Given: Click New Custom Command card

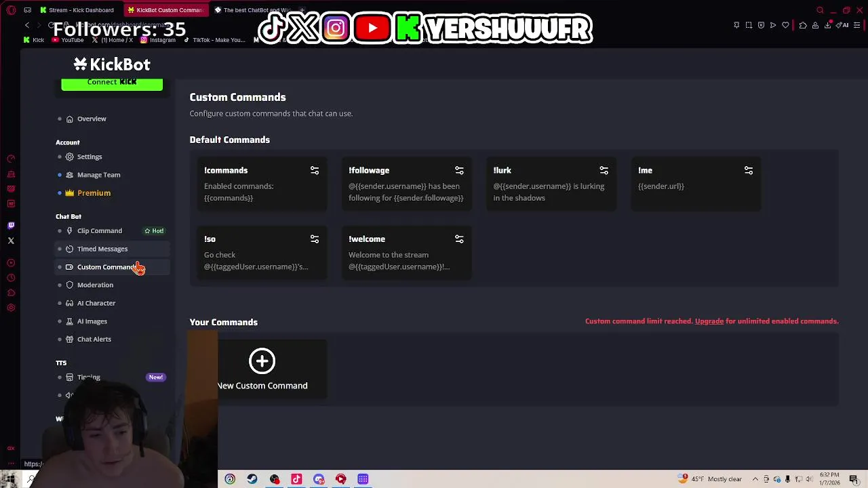Looking at the screenshot, I should coord(262,370).
